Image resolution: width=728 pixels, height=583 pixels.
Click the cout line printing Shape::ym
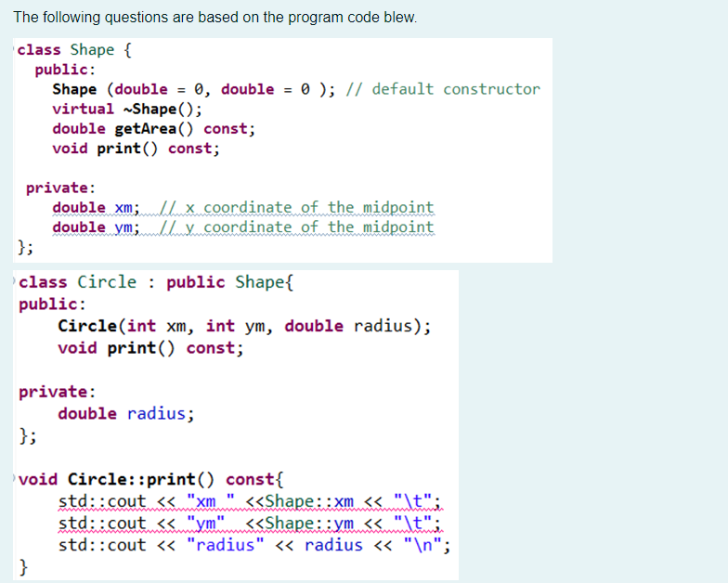pyautogui.click(x=250, y=524)
